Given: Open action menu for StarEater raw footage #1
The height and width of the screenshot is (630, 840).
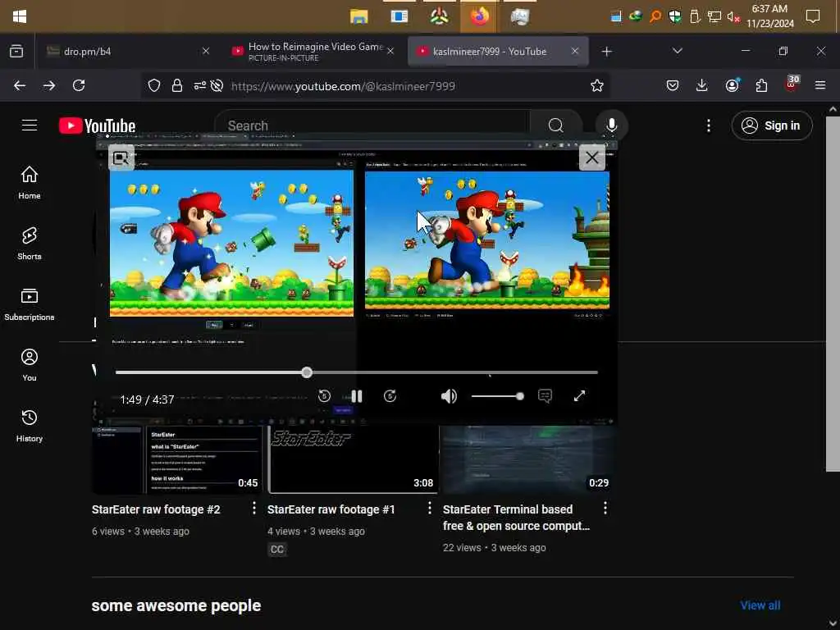Looking at the screenshot, I should click(430, 509).
